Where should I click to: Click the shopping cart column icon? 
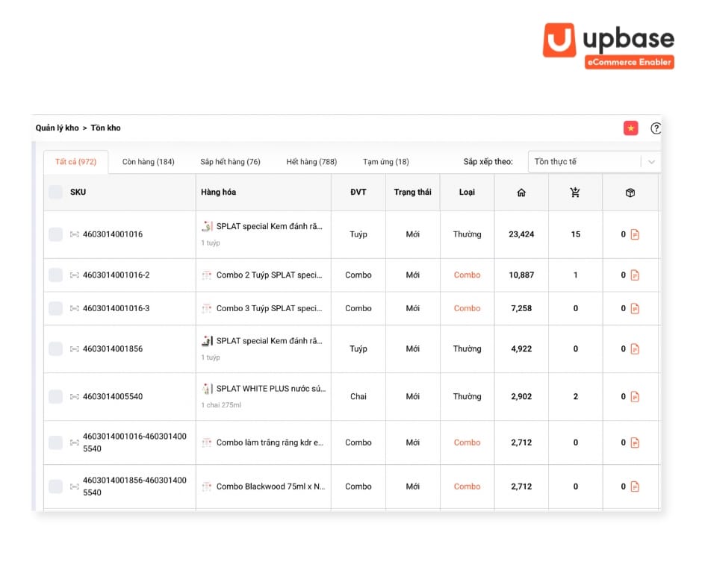[575, 193]
